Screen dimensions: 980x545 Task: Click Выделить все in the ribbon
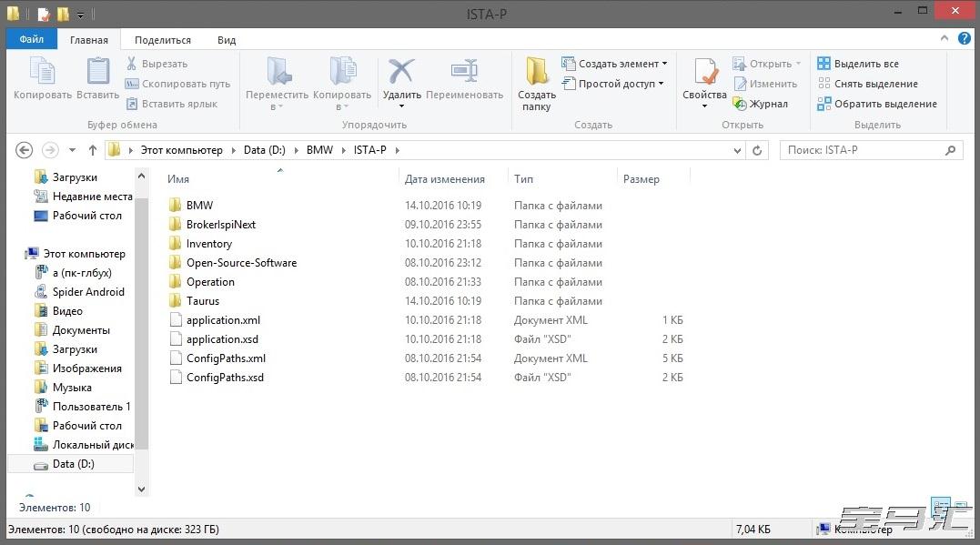(858, 64)
